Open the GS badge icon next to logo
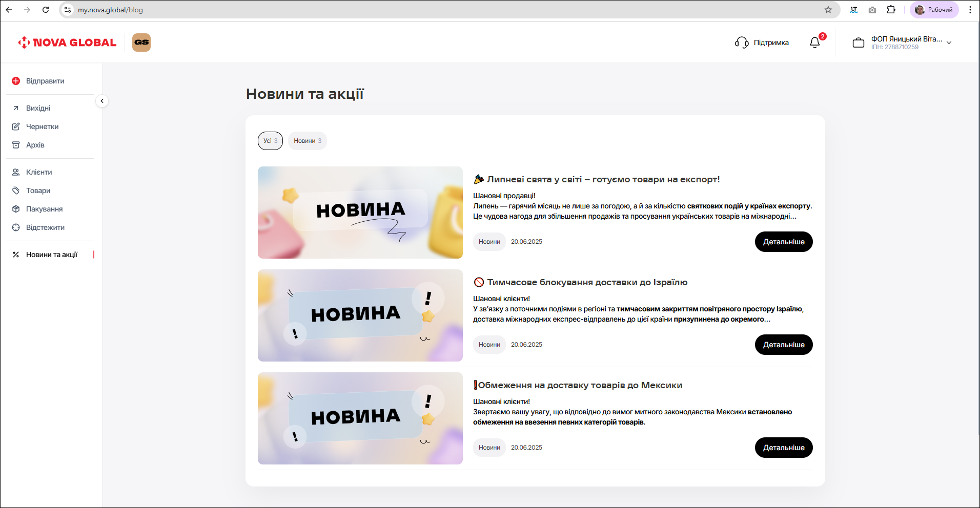980x508 pixels. [x=141, y=43]
